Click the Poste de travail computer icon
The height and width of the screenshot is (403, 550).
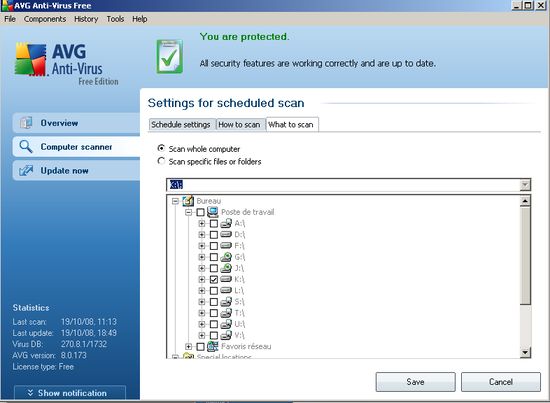point(213,212)
